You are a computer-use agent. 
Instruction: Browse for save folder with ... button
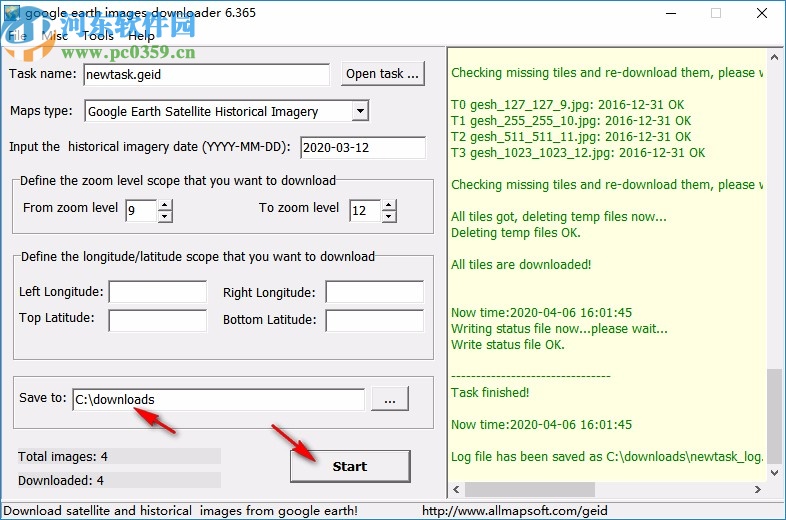[390, 399]
